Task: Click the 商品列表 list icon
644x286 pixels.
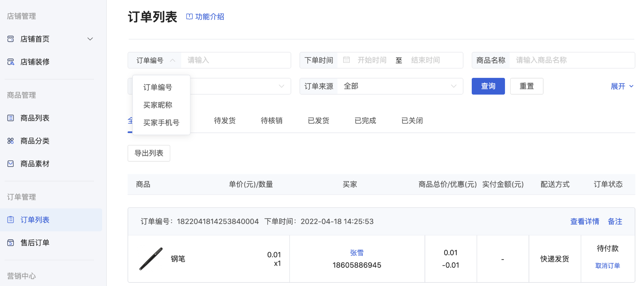Action: click(11, 118)
